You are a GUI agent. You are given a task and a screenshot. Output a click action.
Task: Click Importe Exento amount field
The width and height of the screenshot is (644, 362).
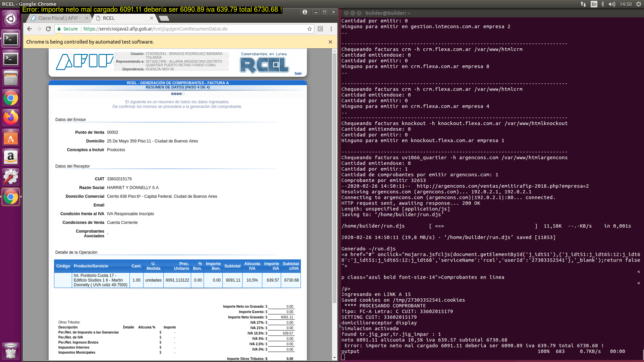click(x=281, y=312)
